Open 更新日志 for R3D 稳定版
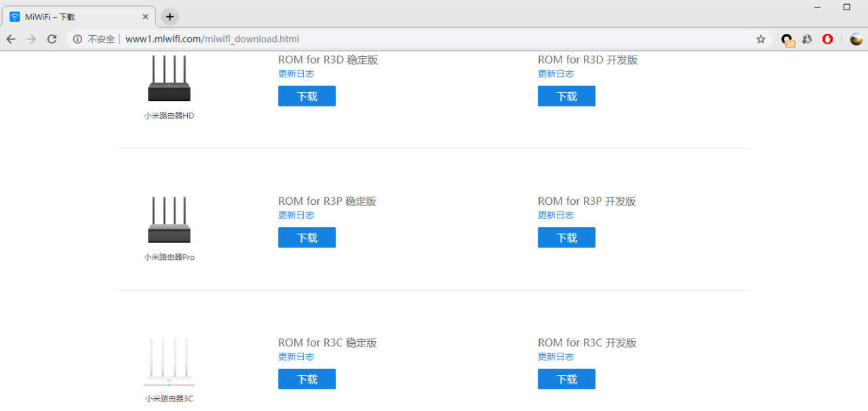 point(296,74)
